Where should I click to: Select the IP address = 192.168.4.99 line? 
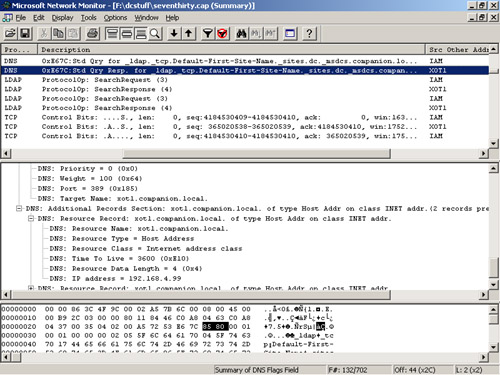pos(115,279)
